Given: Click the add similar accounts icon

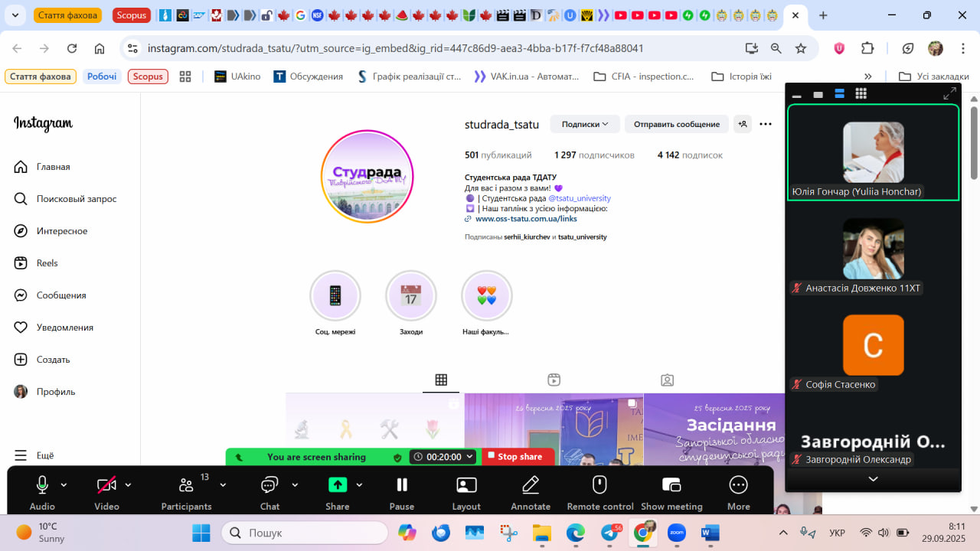Looking at the screenshot, I should (743, 124).
